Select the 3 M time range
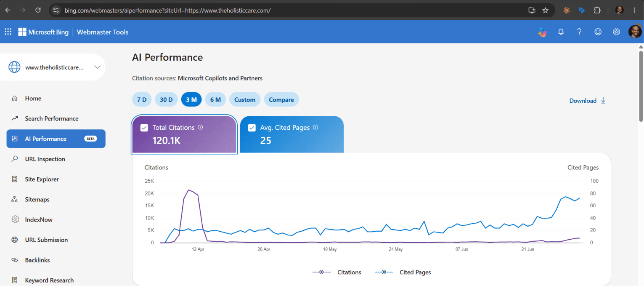The width and height of the screenshot is (644, 286). click(x=191, y=100)
